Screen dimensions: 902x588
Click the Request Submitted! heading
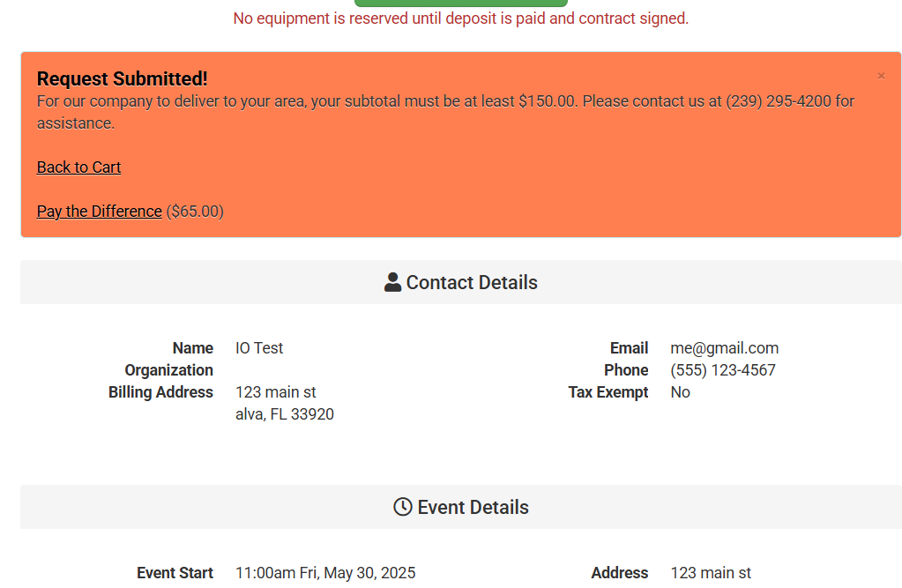click(x=123, y=79)
